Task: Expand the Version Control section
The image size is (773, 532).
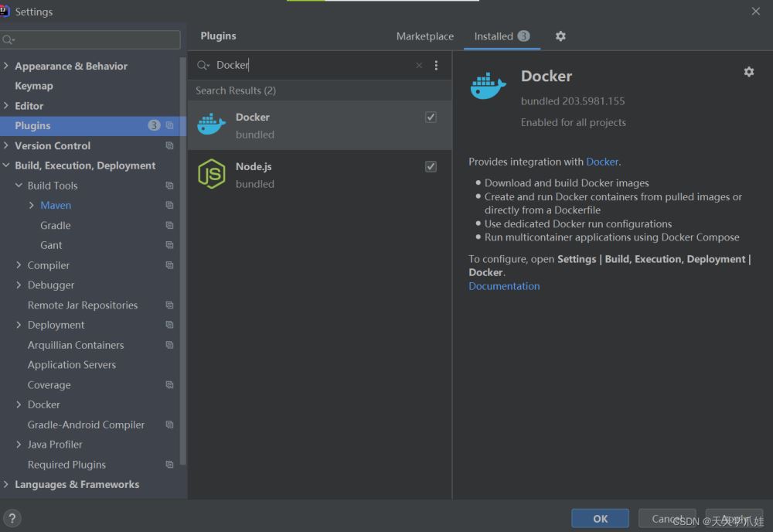Action: [6, 145]
